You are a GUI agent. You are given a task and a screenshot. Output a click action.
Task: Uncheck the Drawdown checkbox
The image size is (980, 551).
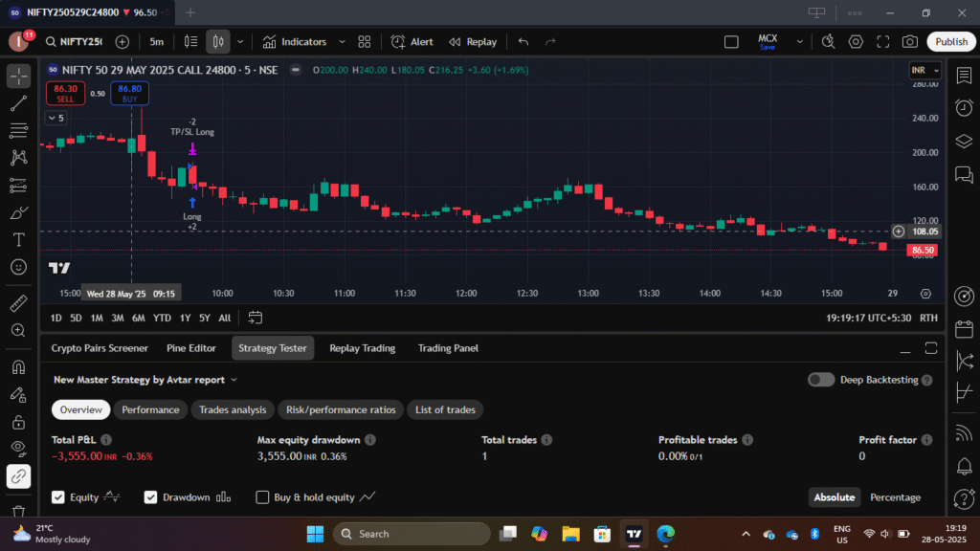(150, 497)
